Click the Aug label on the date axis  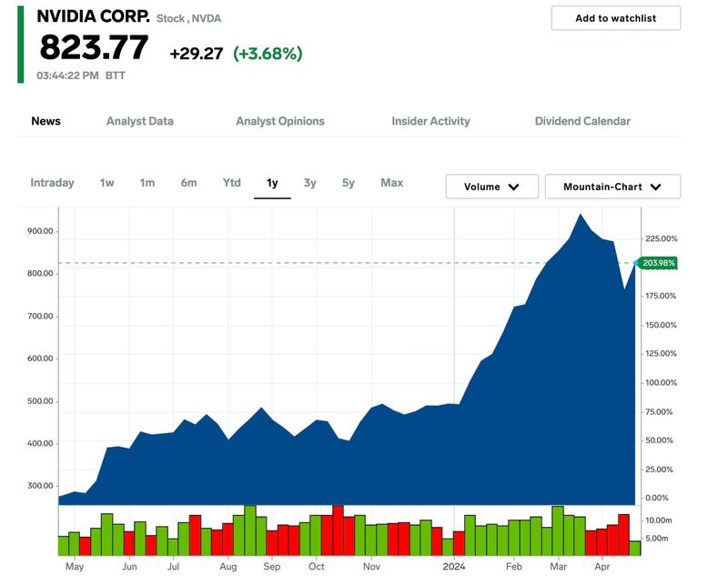point(228,567)
